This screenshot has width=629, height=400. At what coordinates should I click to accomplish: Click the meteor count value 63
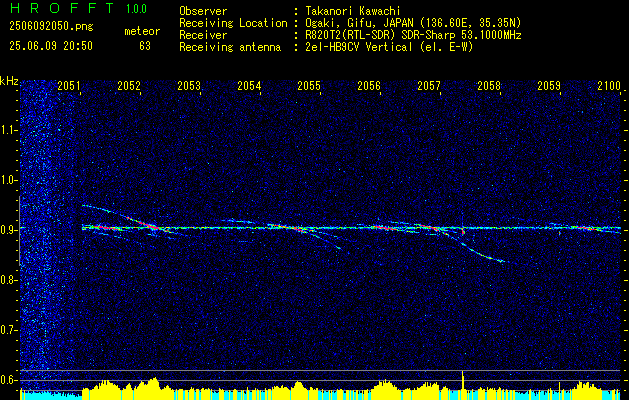(145, 46)
